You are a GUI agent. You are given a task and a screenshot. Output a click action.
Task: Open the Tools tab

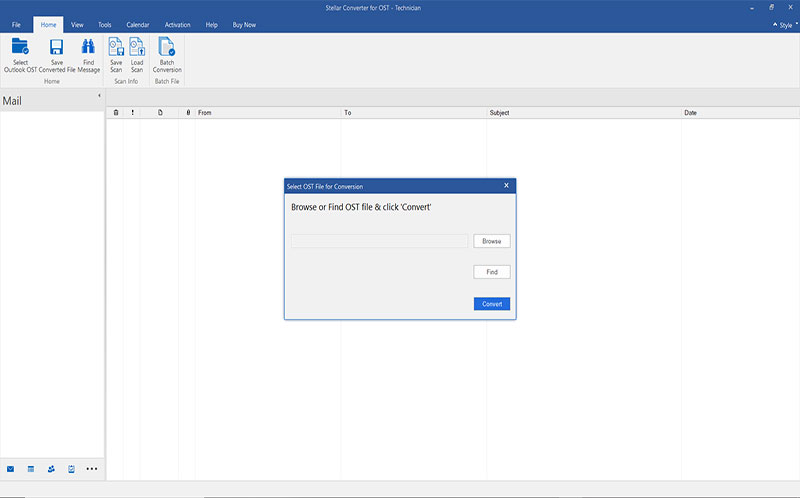pyautogui.click(x=105, y=24)
